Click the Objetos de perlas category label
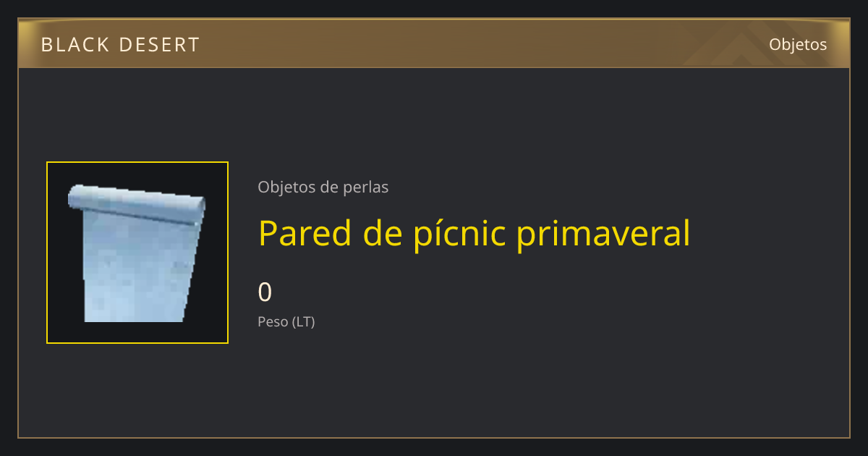The image size is (868, 456). pyautogui.click(x=323, y=187)
